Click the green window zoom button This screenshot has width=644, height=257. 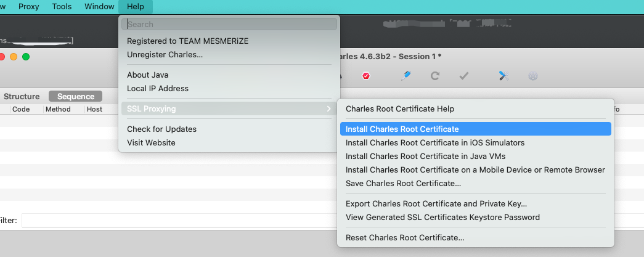(x=26, y=57)
